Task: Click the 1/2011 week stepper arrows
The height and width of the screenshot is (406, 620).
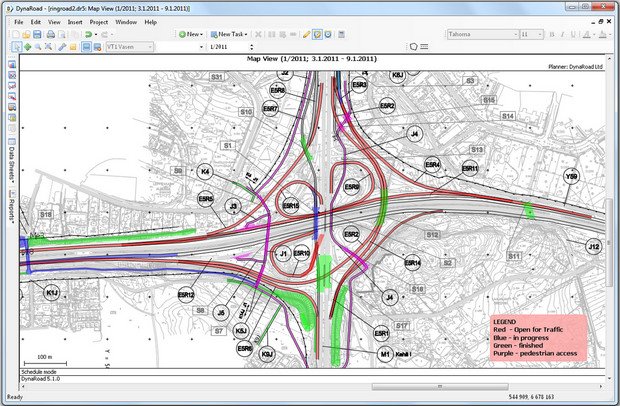Action: click(x=252, y=47)
